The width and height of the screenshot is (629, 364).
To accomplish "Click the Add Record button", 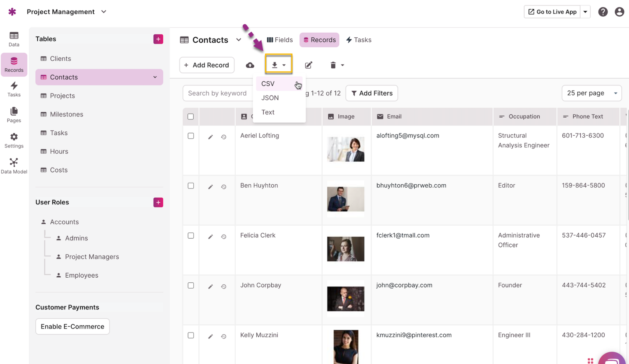I will click(x=207, y=65).
